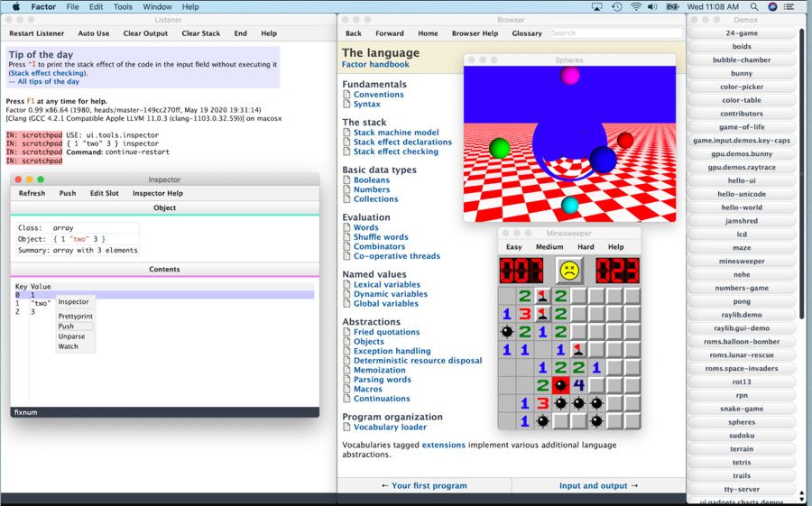This screenshot has width=812, height=506.
Task: Open Inspector Help in the Inspector toolbar
Action: click(x=158, y=193)
